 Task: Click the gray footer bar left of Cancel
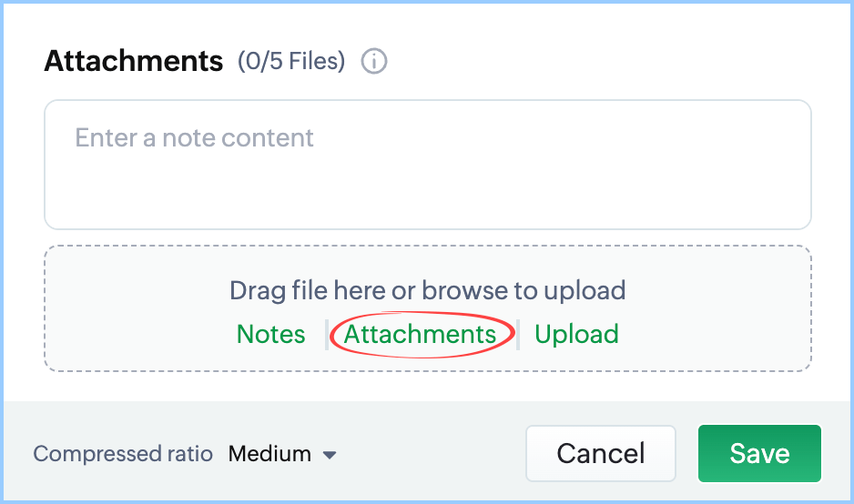pyautogui.click(x=428, y=454)
